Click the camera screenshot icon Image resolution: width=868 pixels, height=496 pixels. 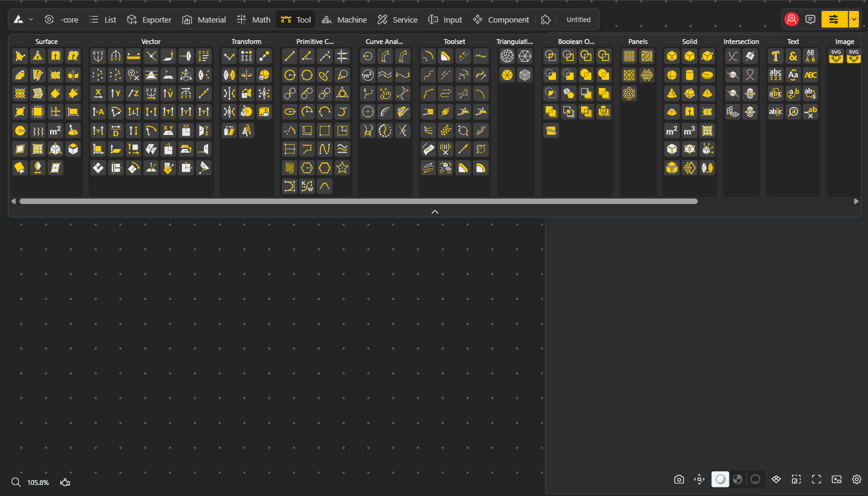pyautogui.click(x=679, y=480)
